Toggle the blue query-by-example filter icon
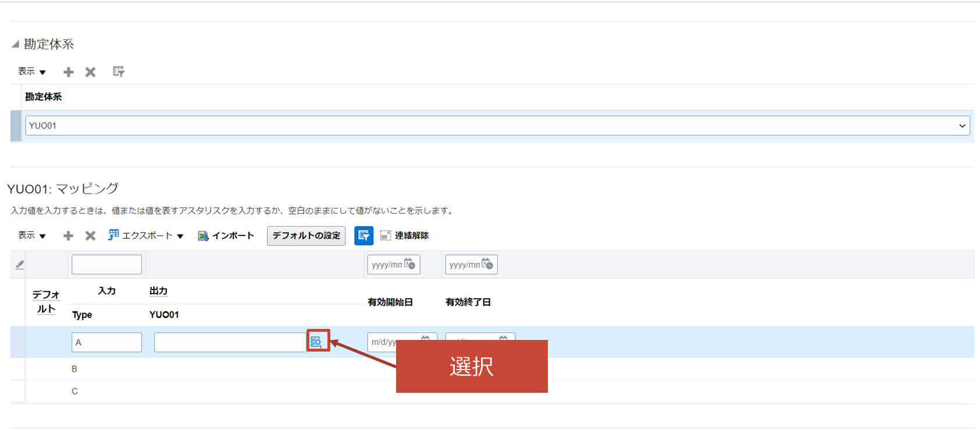The image size is (980, 430). (364, 236)
